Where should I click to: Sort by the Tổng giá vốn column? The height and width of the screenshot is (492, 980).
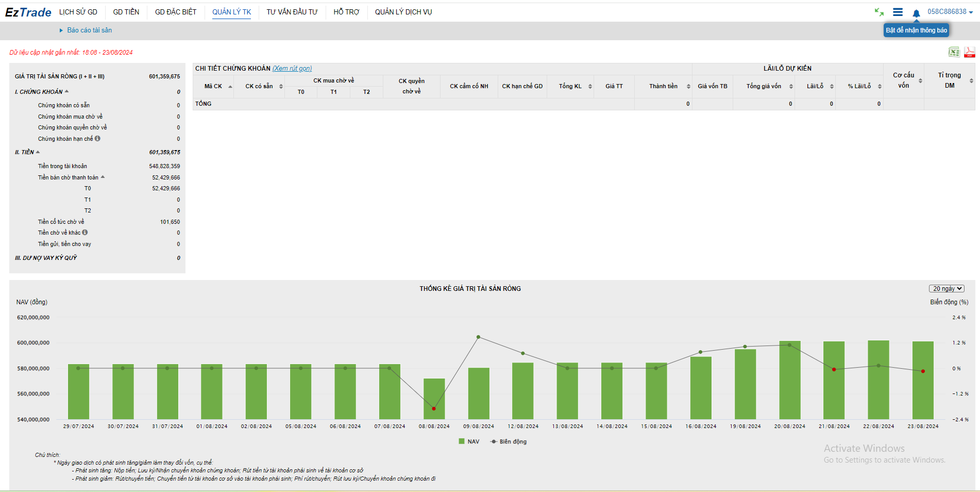click(791, 87)
